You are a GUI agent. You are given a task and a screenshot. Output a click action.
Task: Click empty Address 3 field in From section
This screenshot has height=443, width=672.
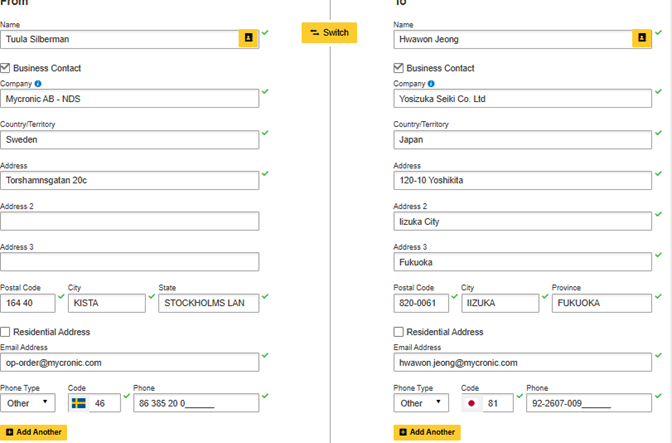(129, 262)
